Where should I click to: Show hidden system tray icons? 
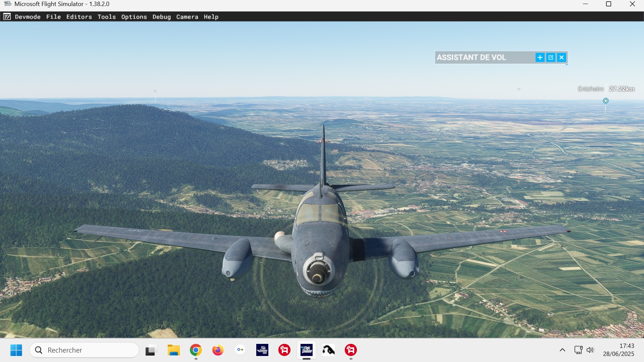(x=562, y=350)
